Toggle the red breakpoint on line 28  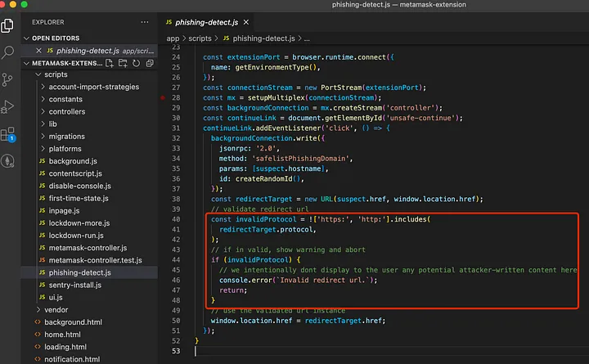(x=164, y=97)
